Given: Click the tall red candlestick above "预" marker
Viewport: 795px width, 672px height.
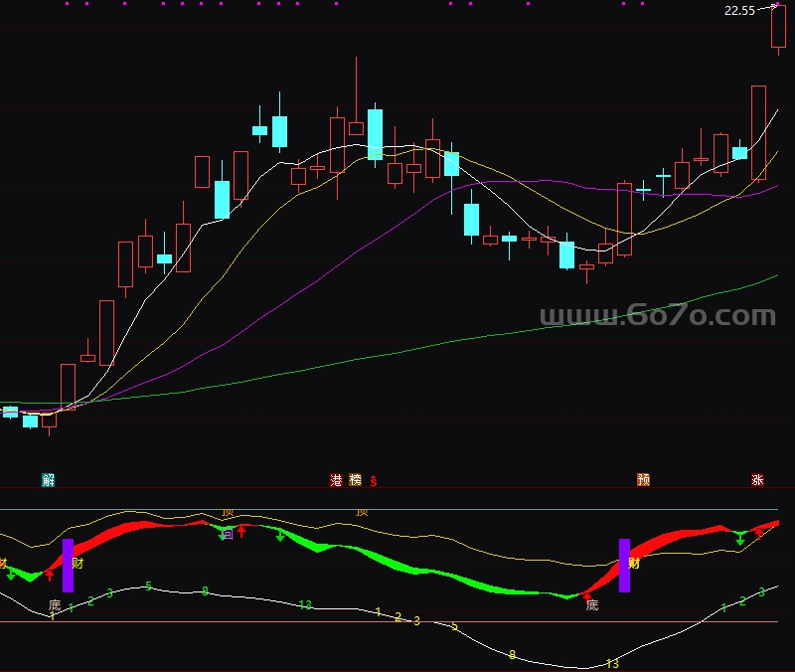Looking at the screenshot, I should 624,219.
